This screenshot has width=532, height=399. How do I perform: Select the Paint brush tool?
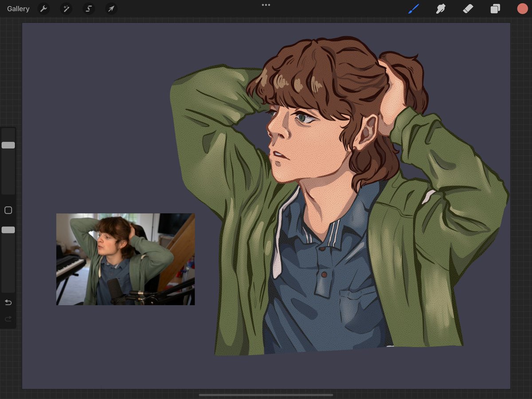(413, 8)
